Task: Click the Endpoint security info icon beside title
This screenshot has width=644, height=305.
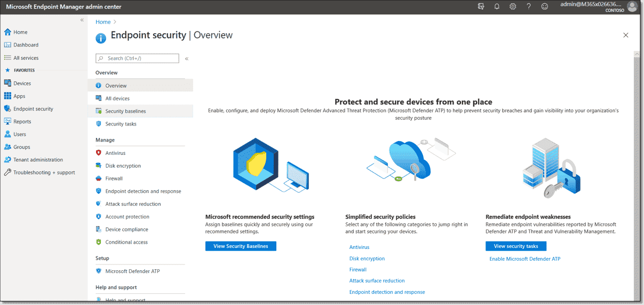Action: tap(101, 38)
